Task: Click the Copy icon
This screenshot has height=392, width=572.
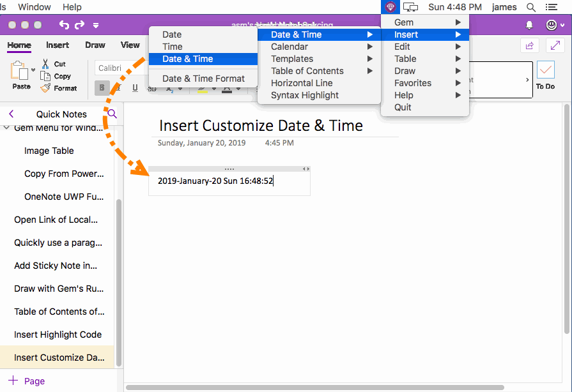Action: click(x=45, y=76)
